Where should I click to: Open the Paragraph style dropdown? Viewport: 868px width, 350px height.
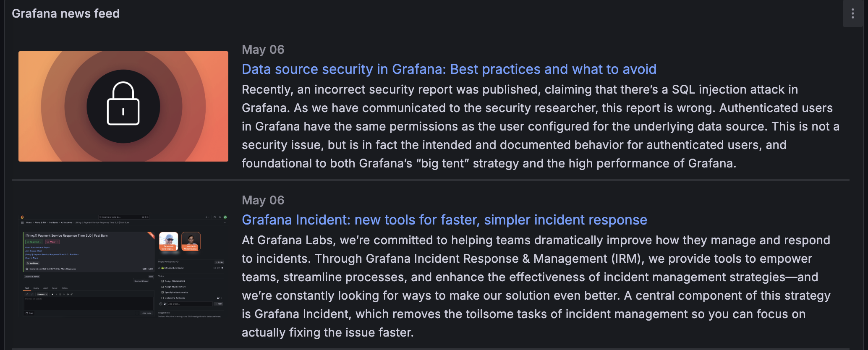(x=42, y=295)
